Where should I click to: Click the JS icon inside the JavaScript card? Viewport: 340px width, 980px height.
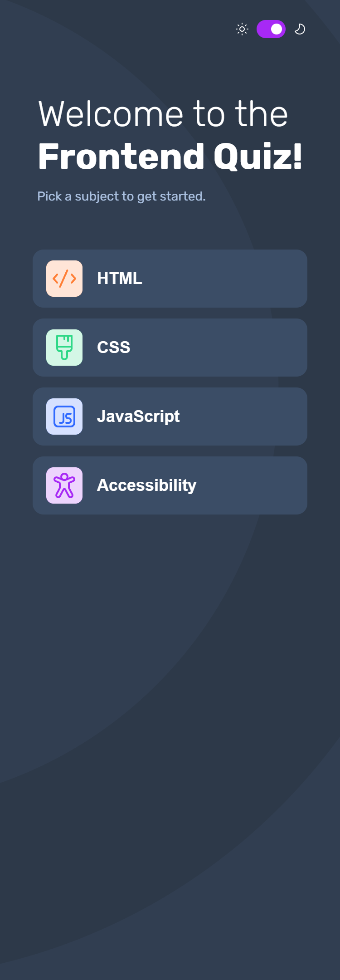tap(64, 416)
